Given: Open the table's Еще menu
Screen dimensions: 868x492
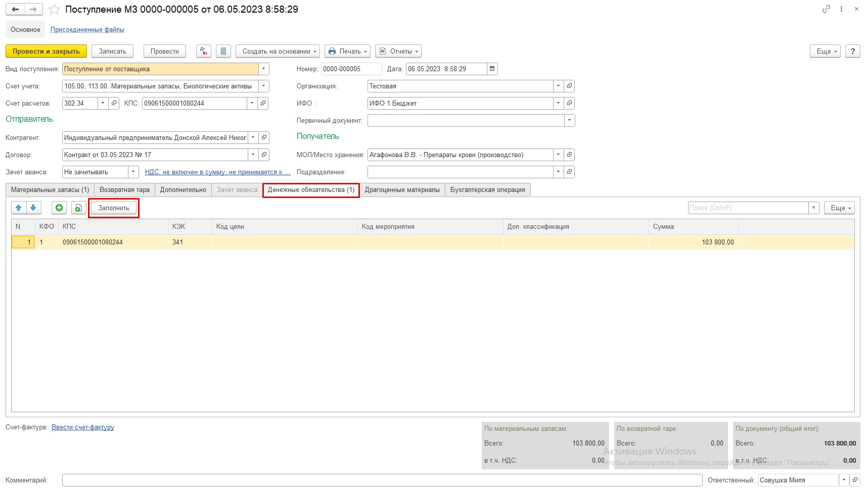Looking at the screenshot, I should 839,208.
